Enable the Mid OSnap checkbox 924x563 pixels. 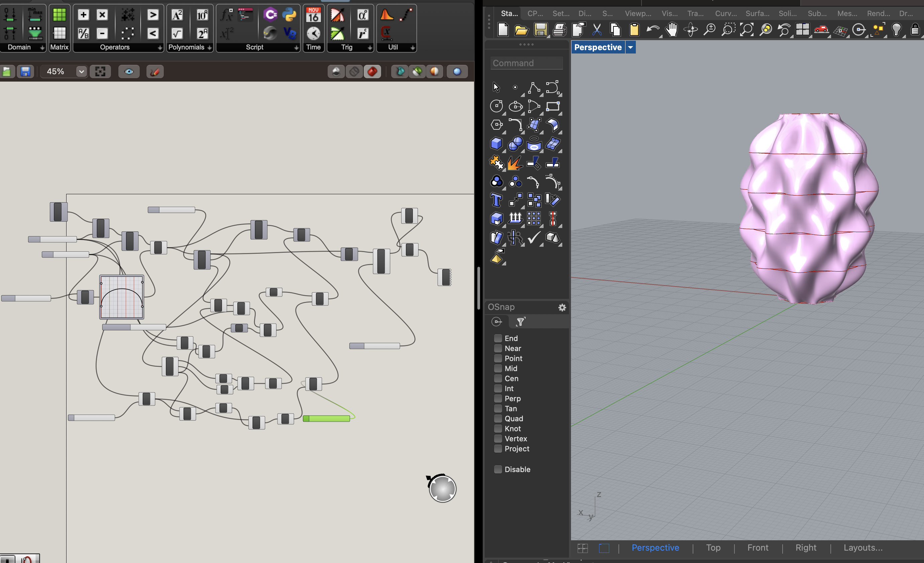click(498, 368)
